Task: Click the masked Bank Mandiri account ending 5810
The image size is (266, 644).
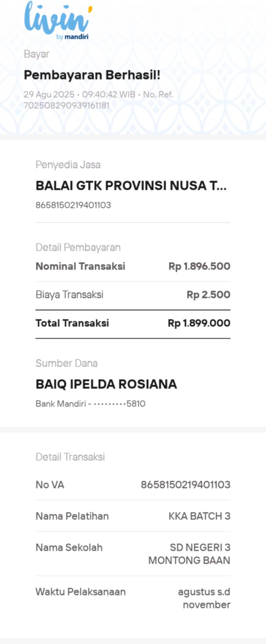Action: click(91, 404)
